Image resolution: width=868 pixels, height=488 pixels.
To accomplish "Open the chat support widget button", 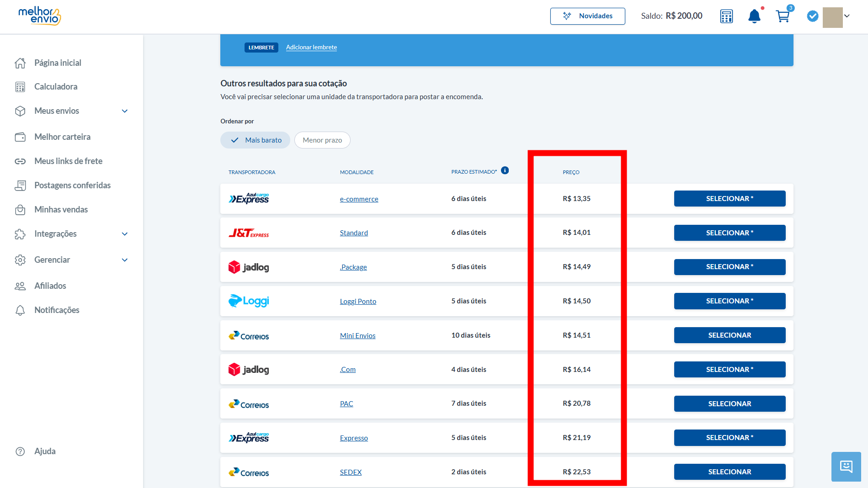I will coord(846,467).
